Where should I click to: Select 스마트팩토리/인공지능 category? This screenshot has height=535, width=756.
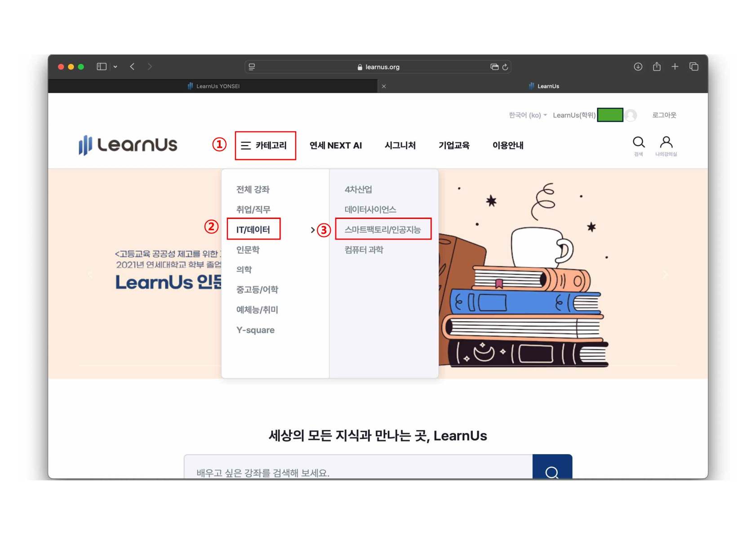[383, 229]
